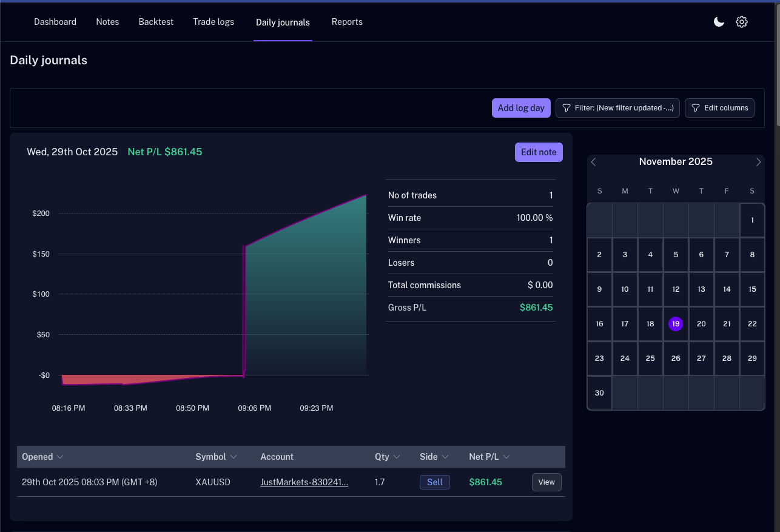Toggle dark mode moon icon

coord(719,22)
